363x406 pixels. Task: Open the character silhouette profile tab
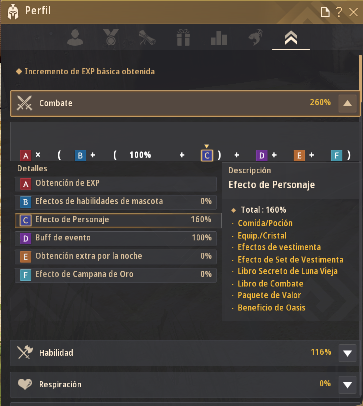pos(75,37)
